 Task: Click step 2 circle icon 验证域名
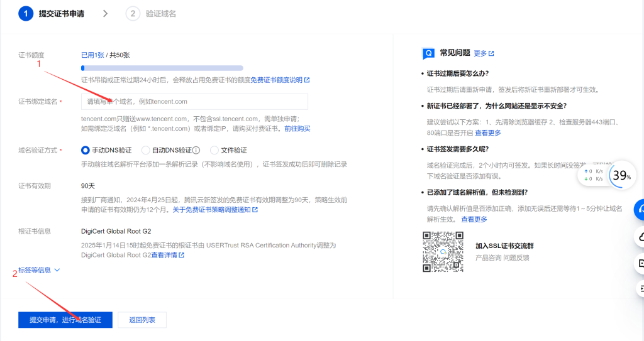click(133, 13)
